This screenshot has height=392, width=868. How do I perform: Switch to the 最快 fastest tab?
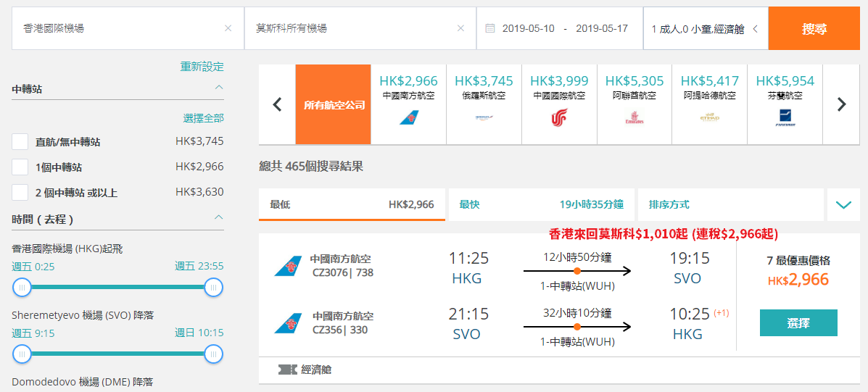pyautogui.click(x=542, y=204)
